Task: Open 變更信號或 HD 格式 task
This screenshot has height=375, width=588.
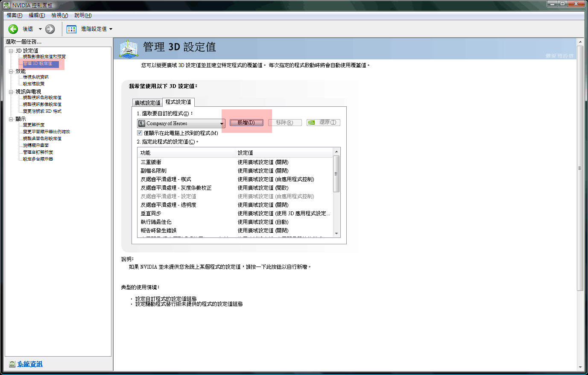Action: [x=42, y=111]
